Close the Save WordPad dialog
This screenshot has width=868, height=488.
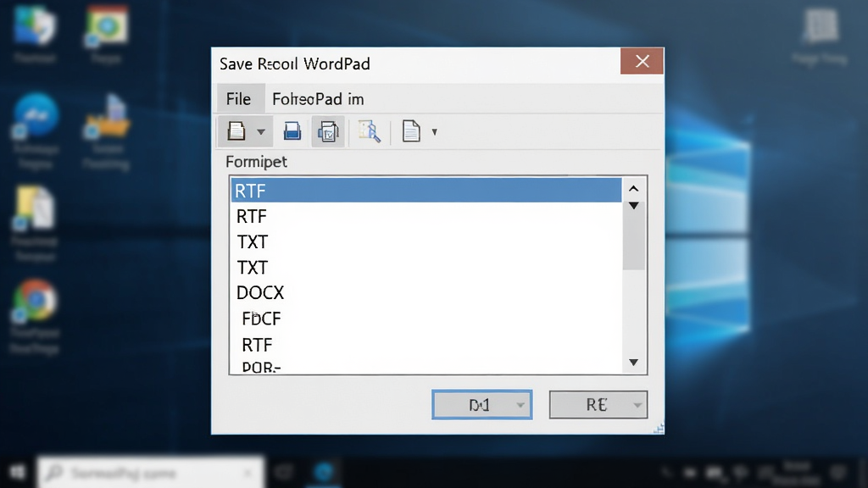pos(642,61)
